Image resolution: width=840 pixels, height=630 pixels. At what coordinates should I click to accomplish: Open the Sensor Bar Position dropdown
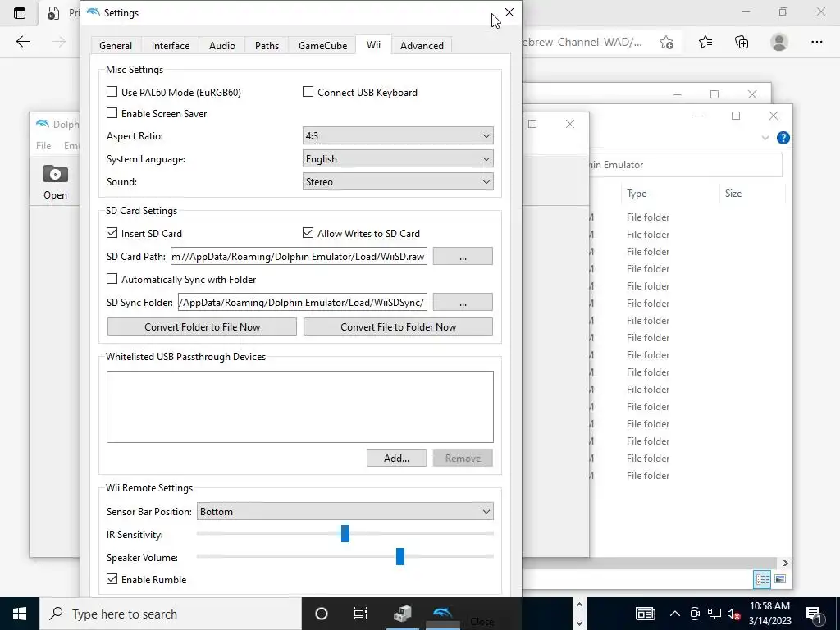[345, 511]
